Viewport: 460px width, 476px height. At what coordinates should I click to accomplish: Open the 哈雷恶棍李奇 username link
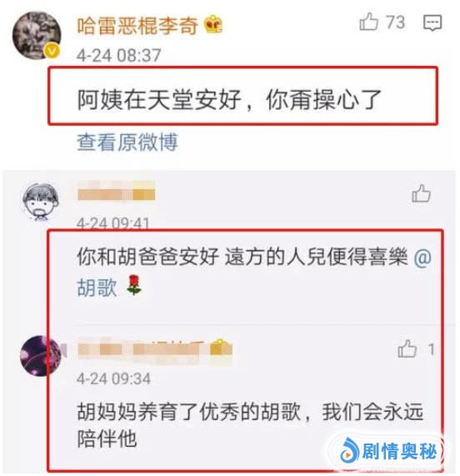(137, 25)
